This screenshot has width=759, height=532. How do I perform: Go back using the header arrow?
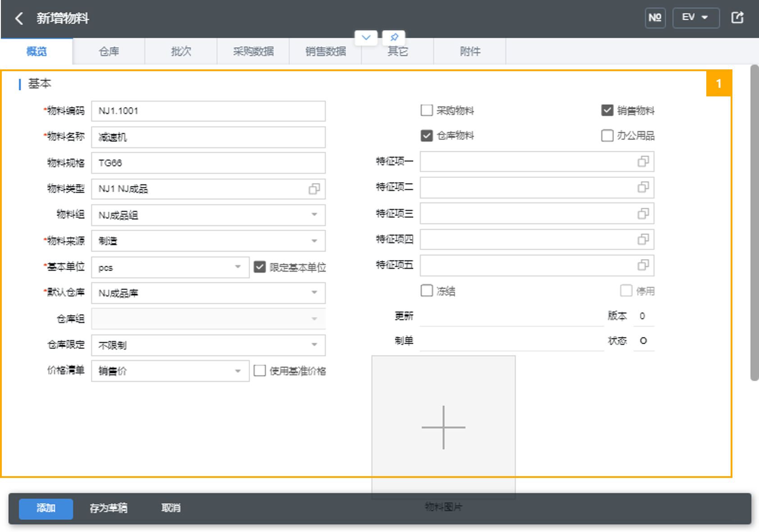pos(19,18)
